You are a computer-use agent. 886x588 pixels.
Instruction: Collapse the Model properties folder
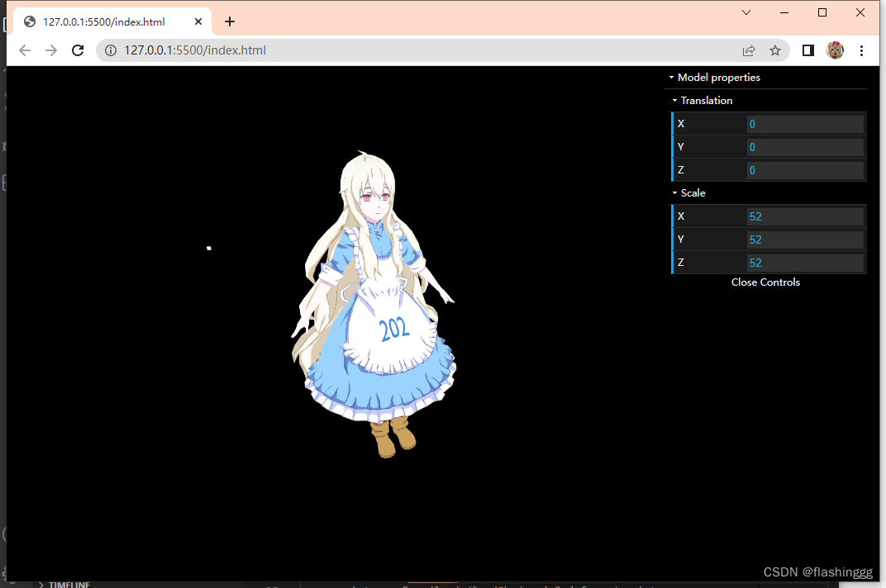(x=765, y=78)
